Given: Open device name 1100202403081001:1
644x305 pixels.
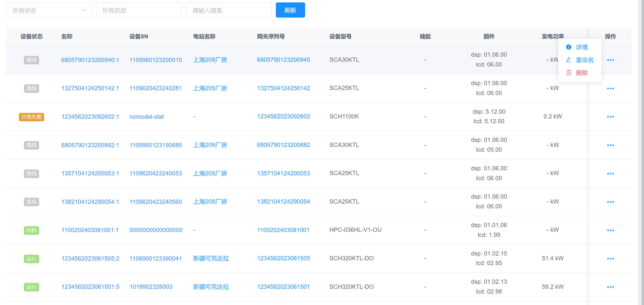Looking at the screenshot, I should click(90, 230).
